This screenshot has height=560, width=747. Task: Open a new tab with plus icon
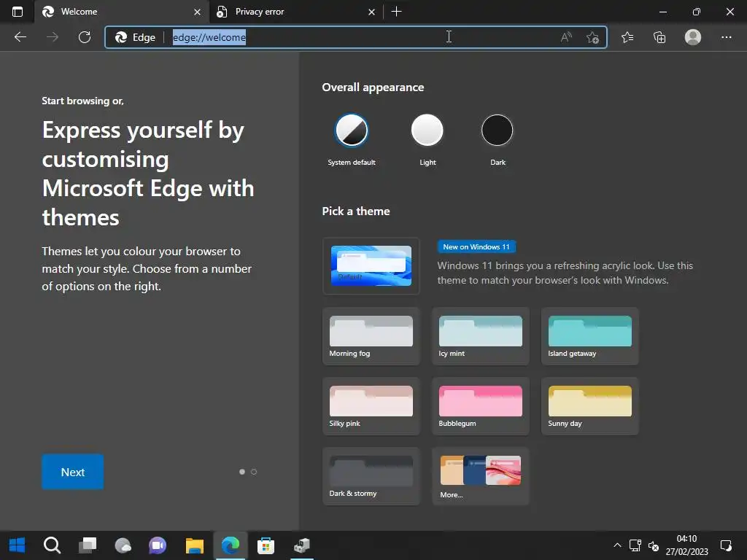coord(396,12)
